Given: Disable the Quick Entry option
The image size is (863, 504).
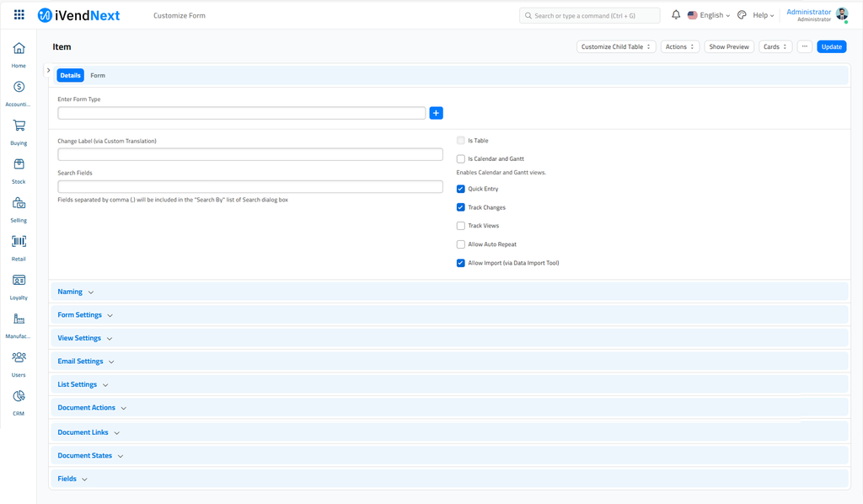Looking at the screenshot, I should coord(460,189).
